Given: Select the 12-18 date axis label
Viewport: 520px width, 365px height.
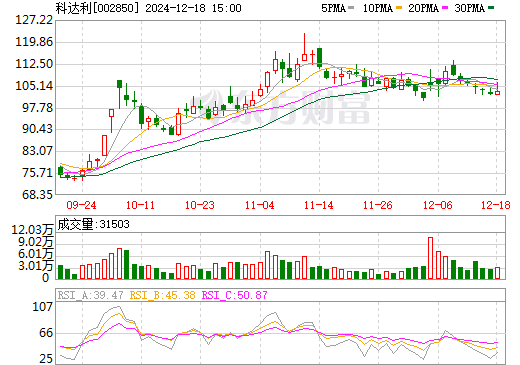Looking at the screenshot, I should (x=496, y=205).
